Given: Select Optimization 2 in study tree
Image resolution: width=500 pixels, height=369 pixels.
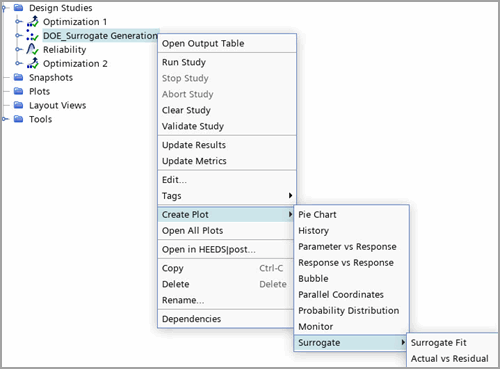Looking at the screenshot, I should pos(75,64).
